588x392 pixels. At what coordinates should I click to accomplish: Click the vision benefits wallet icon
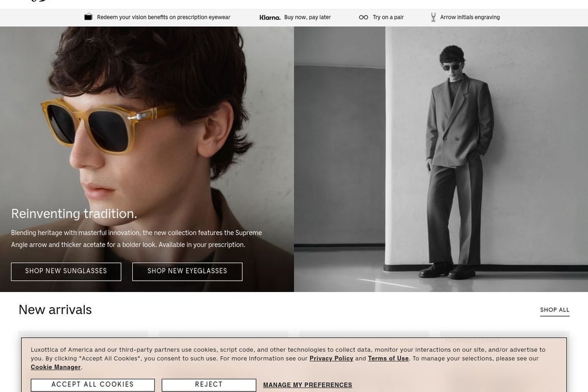pyautogui.click(x=88, y=17)
